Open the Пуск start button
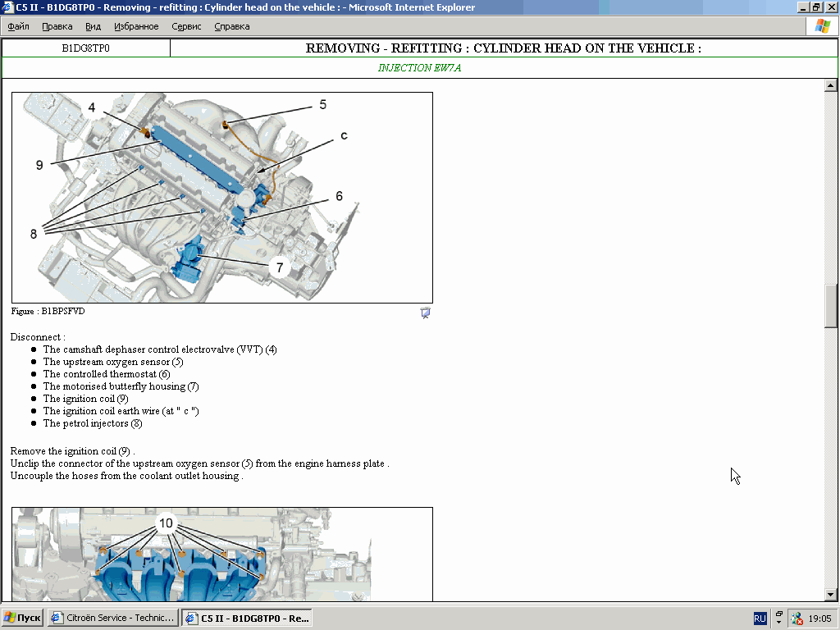840x630 pixels. (22, 618)
